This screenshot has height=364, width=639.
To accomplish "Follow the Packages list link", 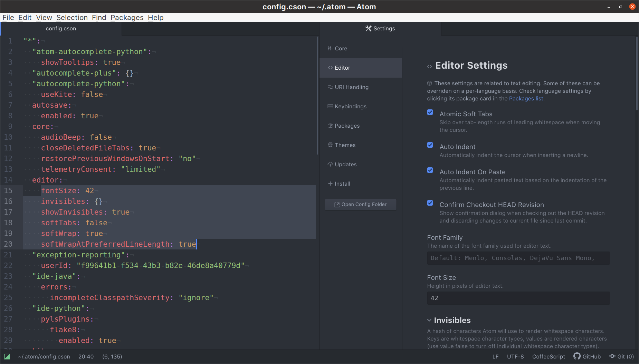I will tap(526, 99).
